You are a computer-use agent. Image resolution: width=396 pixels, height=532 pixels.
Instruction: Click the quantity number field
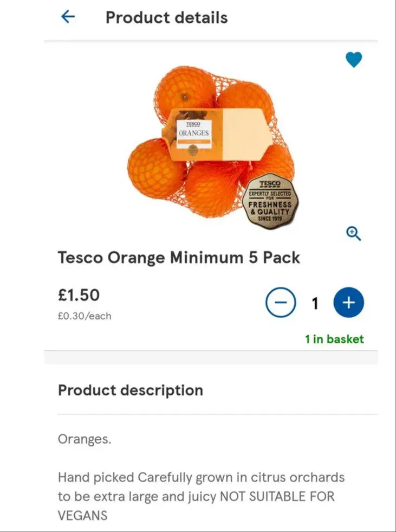(315, 303)
